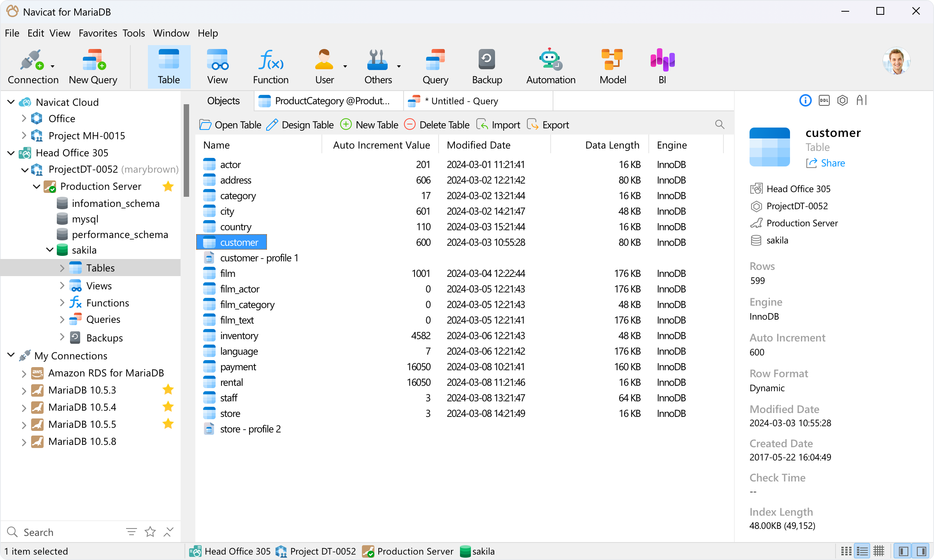This screenshot has height=560, width=934.
Task: Open the Connection dropdown arrow
Action: click(x=53, y=66)
